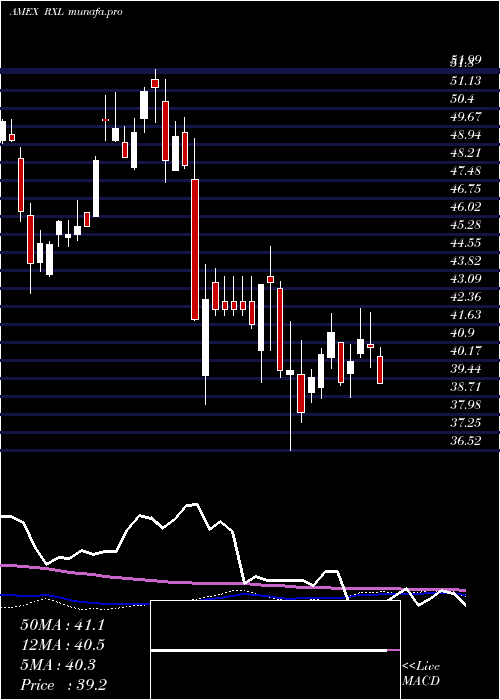
Task: Click the 50.4 price axis label
Action: click(463, 99)
